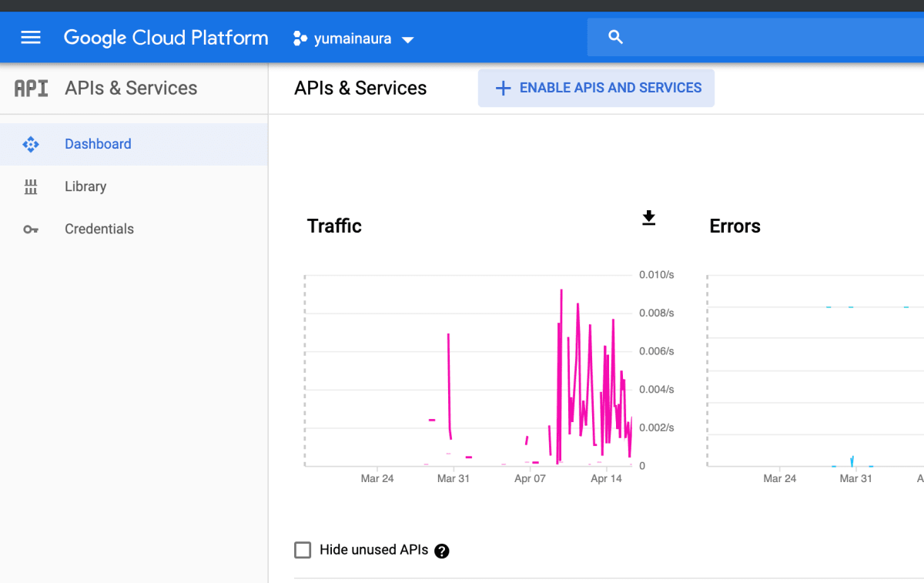The height and width of the screenshot is (583, 924).
Task: Click the Apr 14 label on Traffic chart
Action: (x=606, y=478)
